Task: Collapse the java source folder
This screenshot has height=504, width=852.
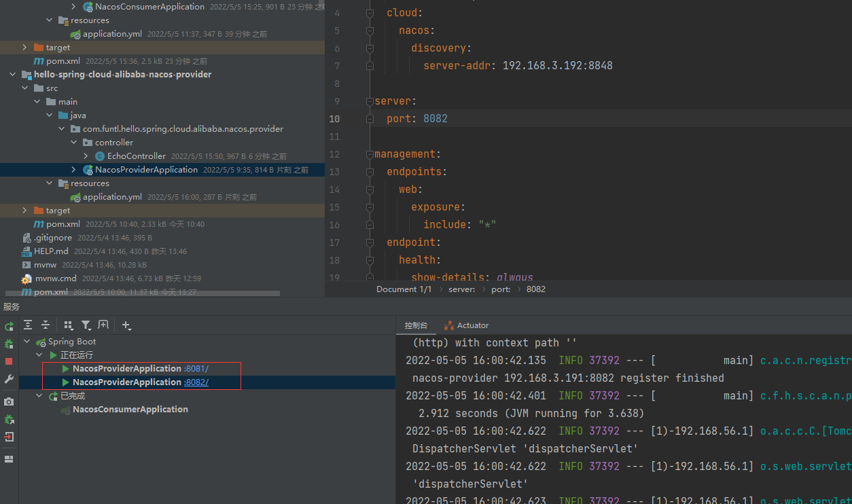Action: click(50, 115)
